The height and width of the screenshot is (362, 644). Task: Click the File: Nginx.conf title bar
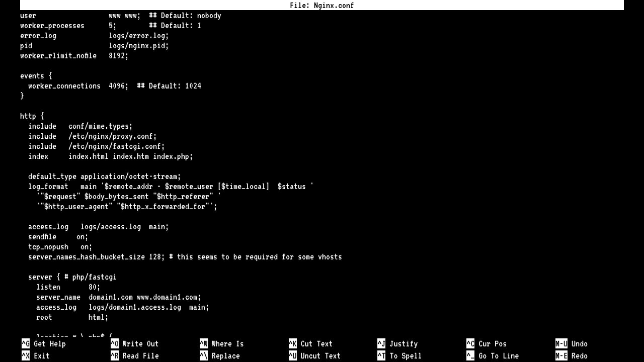point(322,6)
